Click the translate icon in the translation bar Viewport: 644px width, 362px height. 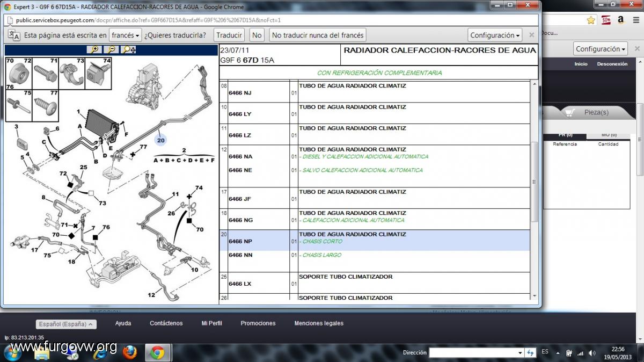tap(14, 35)
